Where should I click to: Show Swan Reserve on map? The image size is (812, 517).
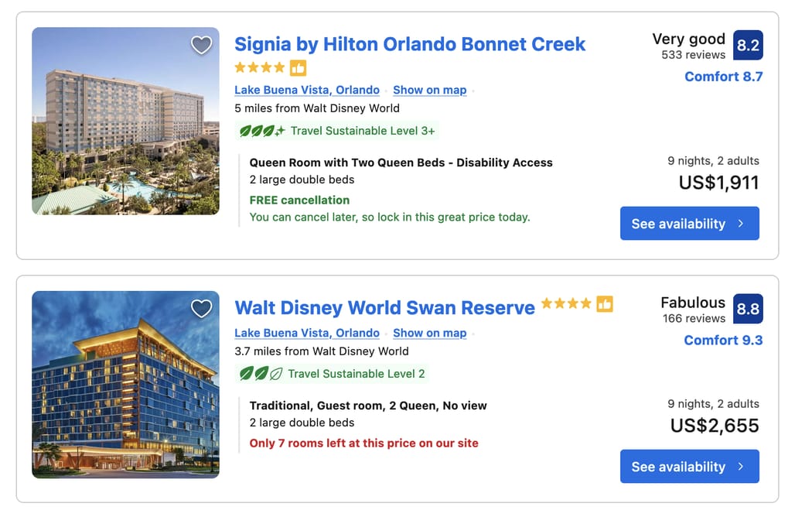tap(429, 333)
